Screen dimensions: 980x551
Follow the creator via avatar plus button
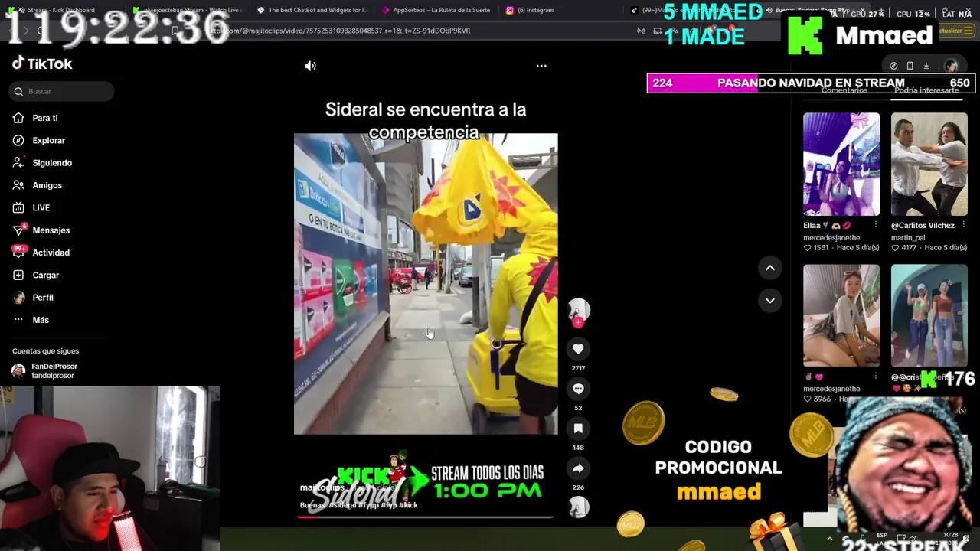pyautogui.click(x=578, y=322)
